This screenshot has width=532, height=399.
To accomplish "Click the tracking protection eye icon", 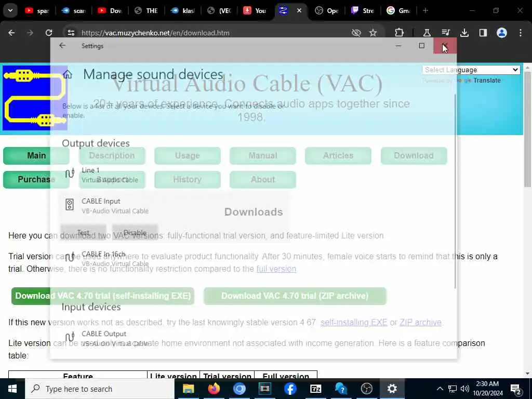I will [356, 33].
